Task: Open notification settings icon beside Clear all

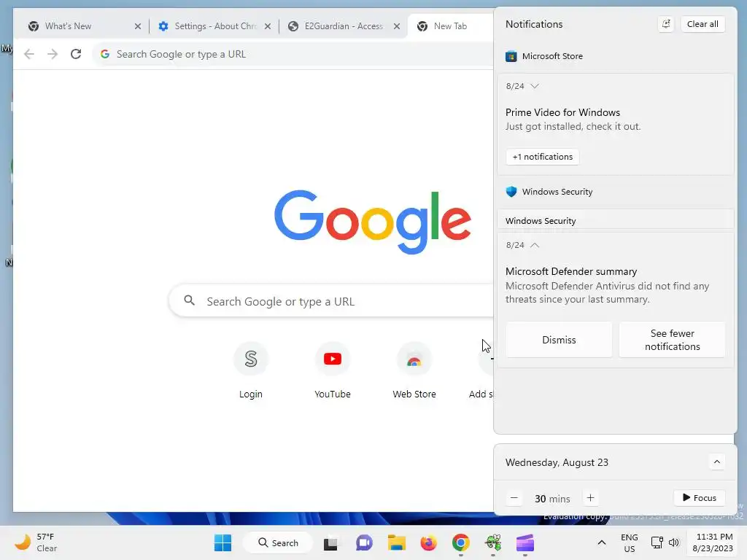Action: click(667, 24)
